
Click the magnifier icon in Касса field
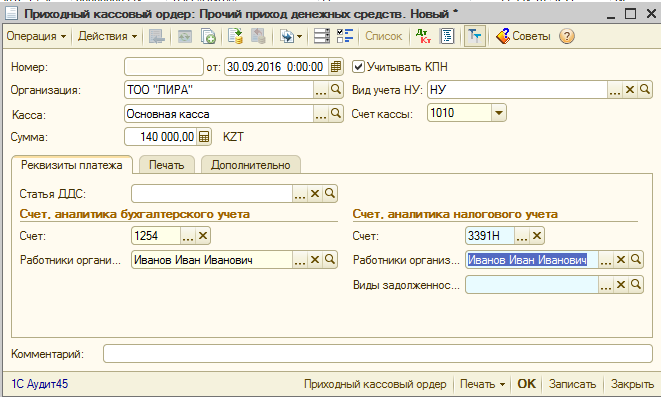pos(336,114)
